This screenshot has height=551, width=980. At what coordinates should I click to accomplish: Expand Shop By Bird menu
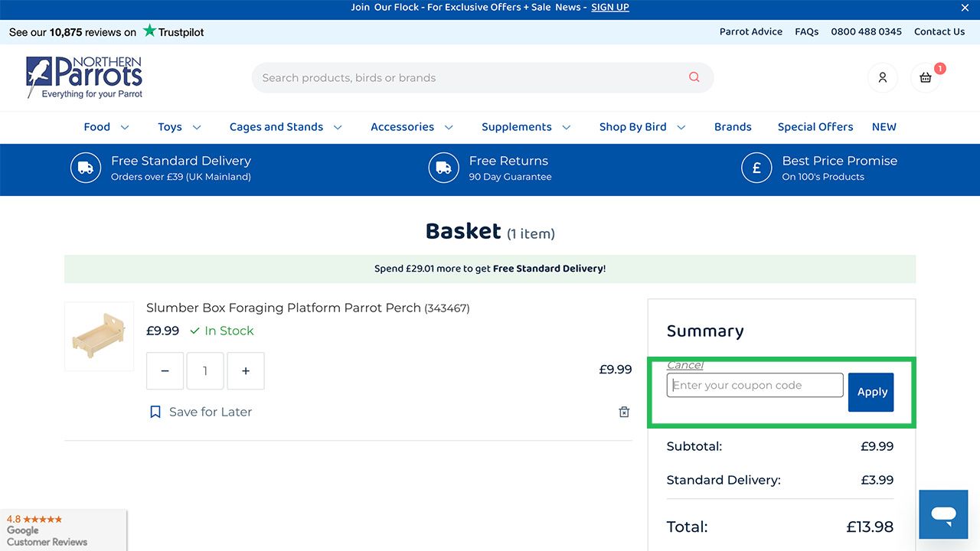pos(642,127)
